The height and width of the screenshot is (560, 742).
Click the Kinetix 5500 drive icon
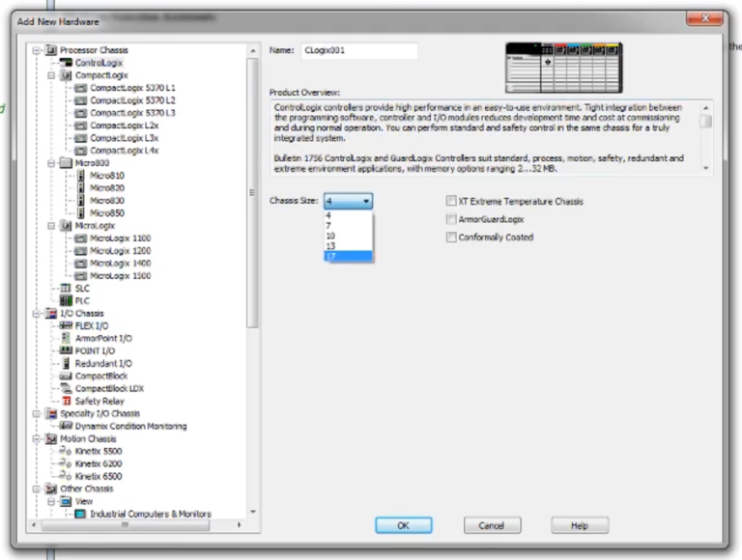pyautogui.click(x=66, y=451)
